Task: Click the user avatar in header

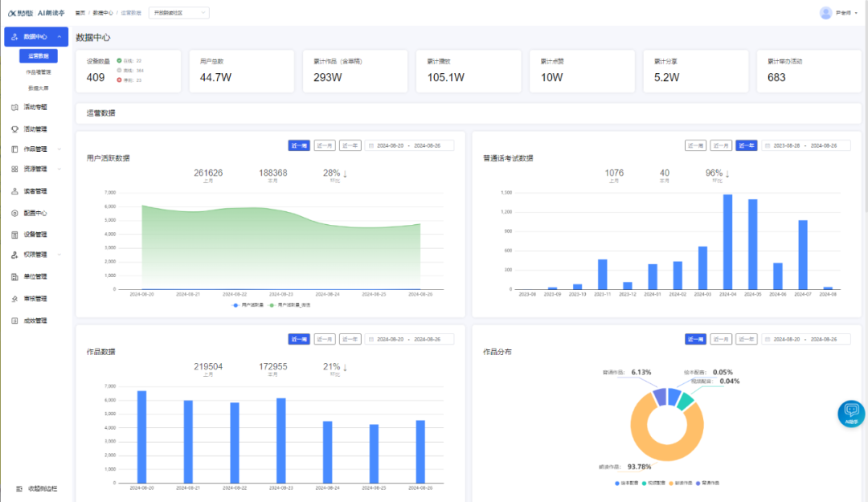Action: (x=826, y=13)
